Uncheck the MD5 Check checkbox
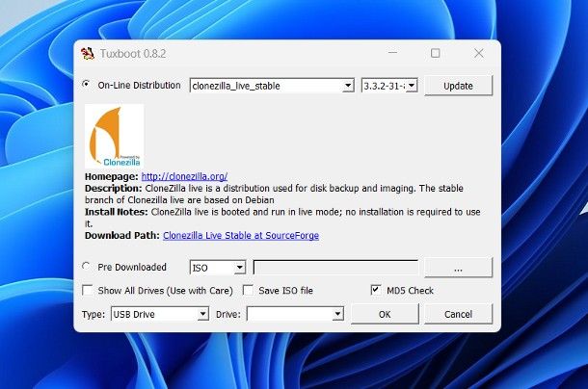This screenshot has width=588, height=389. (376, 290)
